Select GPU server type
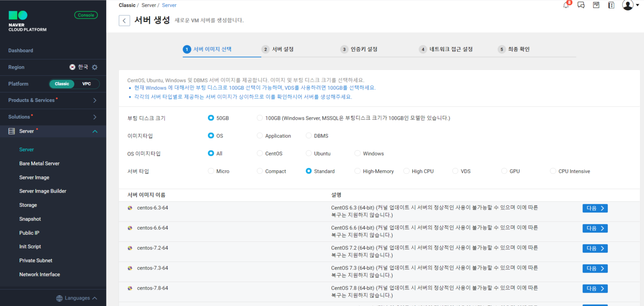644x306 pixels. coord(504,171)
